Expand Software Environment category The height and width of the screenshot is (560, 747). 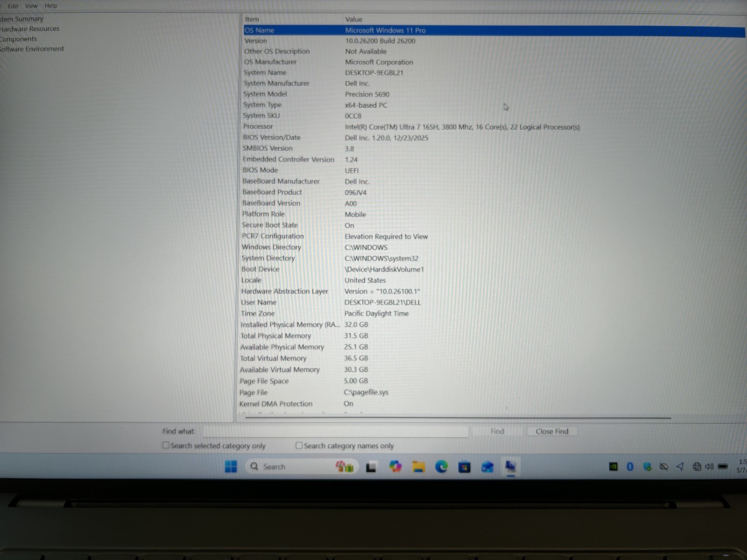(32, 49)
